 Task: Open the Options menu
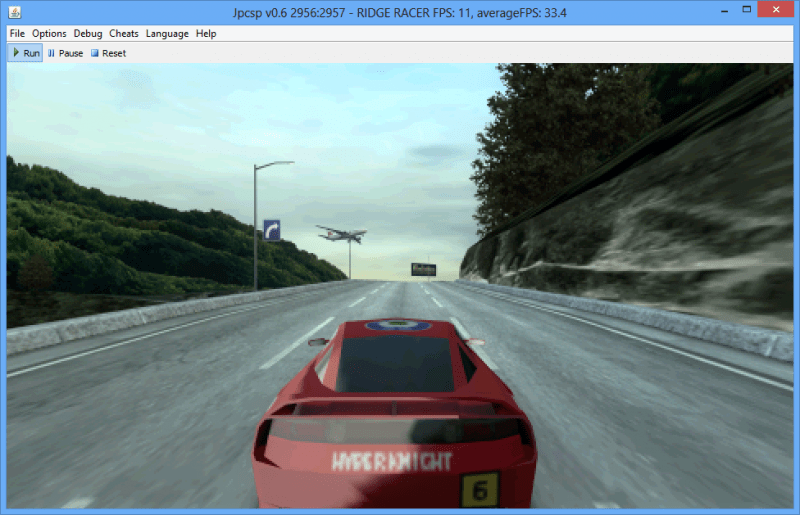(49, 34)
